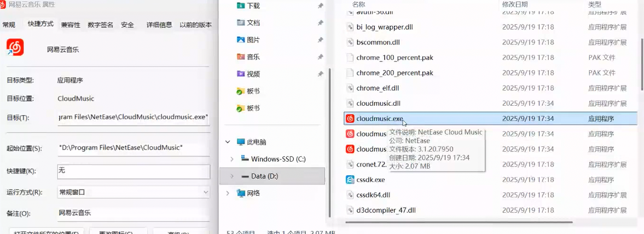
Task: Click the 目标类型 value 应用程序 in properties
Action: pyautogui.click(x=70, y=80)
